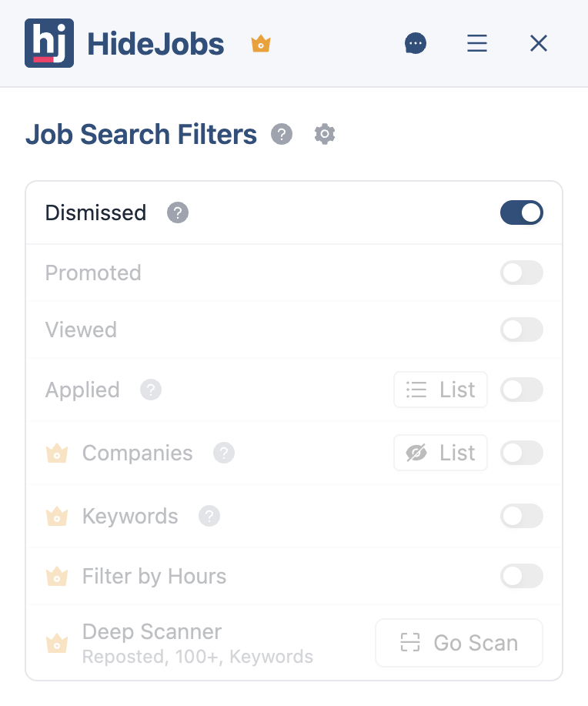Open the settings gear beside Job Search Filters

tap(324, 134)
